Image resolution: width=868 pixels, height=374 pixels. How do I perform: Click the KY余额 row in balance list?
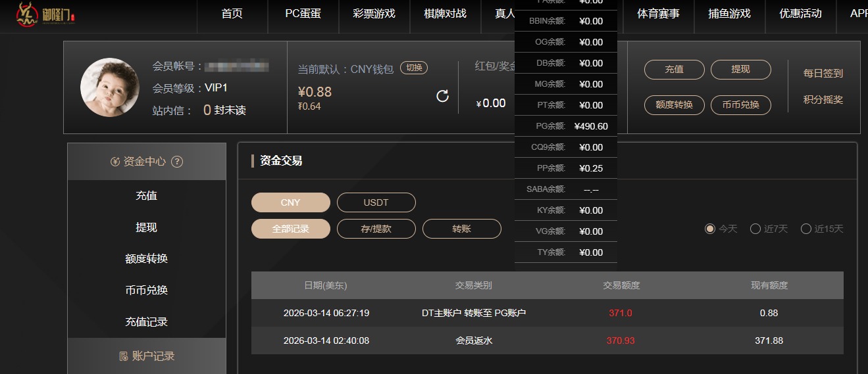[566, 210]
